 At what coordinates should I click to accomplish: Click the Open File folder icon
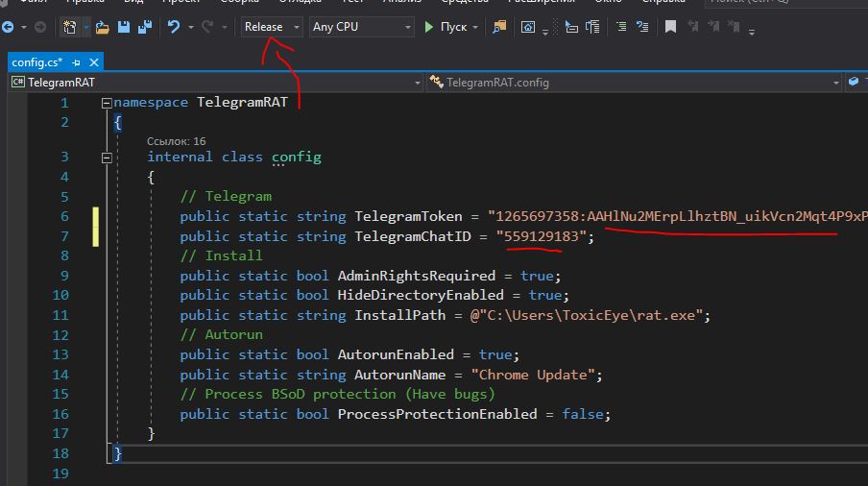(103, 27)
